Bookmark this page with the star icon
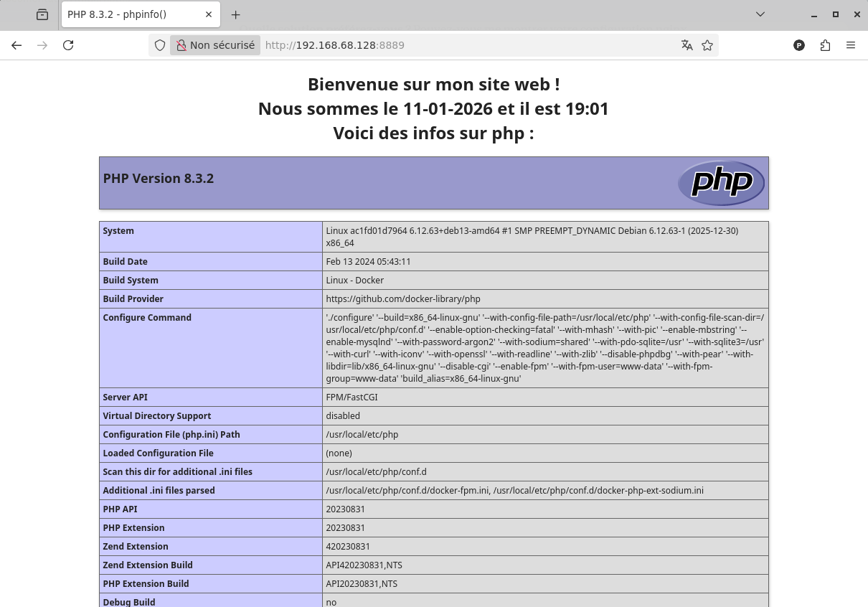Viewport: 868px width, 607px height. (x=707, y=45)
